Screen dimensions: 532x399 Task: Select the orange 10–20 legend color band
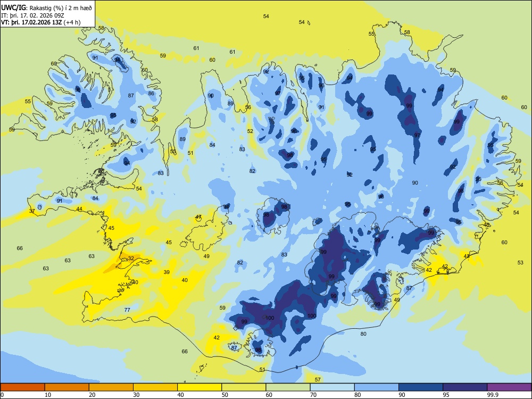click(x=67, y=387)
